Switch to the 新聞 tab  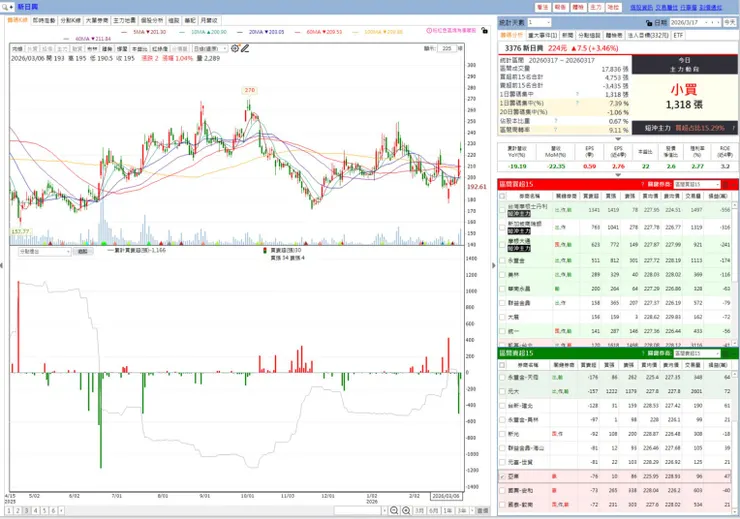[567, 35]
